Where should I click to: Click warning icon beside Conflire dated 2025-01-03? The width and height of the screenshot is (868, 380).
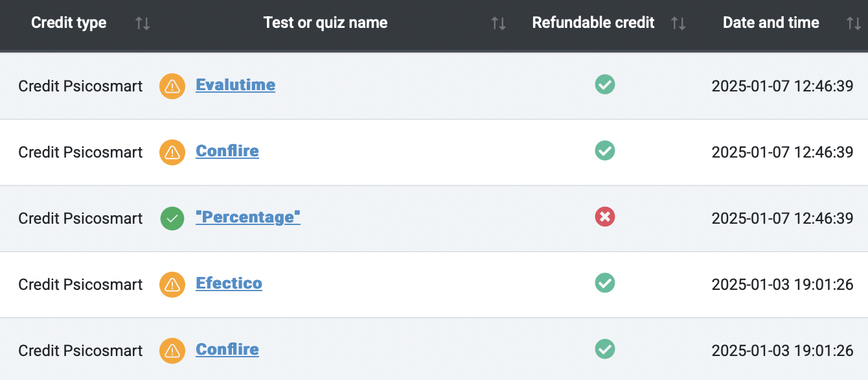coord(172,351)
